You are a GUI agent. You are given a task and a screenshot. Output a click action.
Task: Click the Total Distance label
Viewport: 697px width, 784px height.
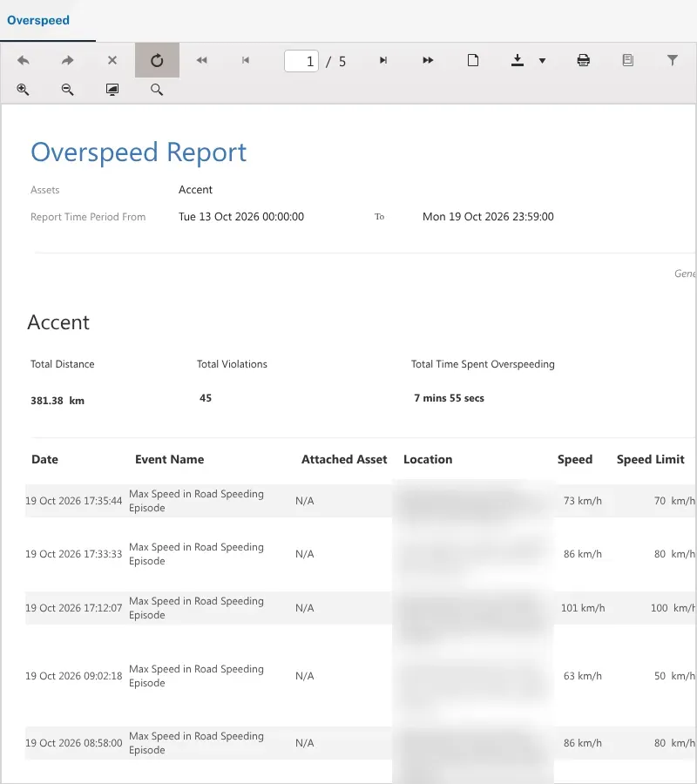click(x=63, y=364)
